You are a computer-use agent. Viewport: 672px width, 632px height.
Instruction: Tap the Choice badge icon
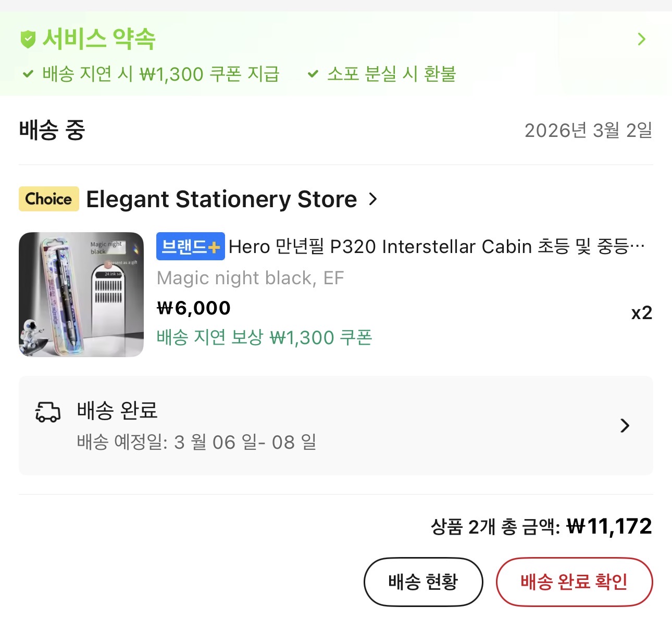[49, 199]
